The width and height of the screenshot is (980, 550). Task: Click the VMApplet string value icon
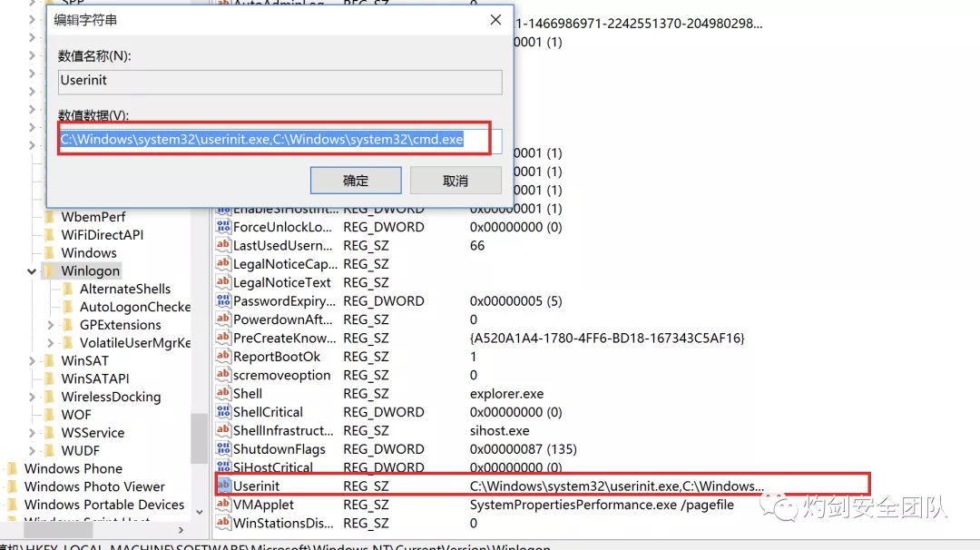point(223,505)
